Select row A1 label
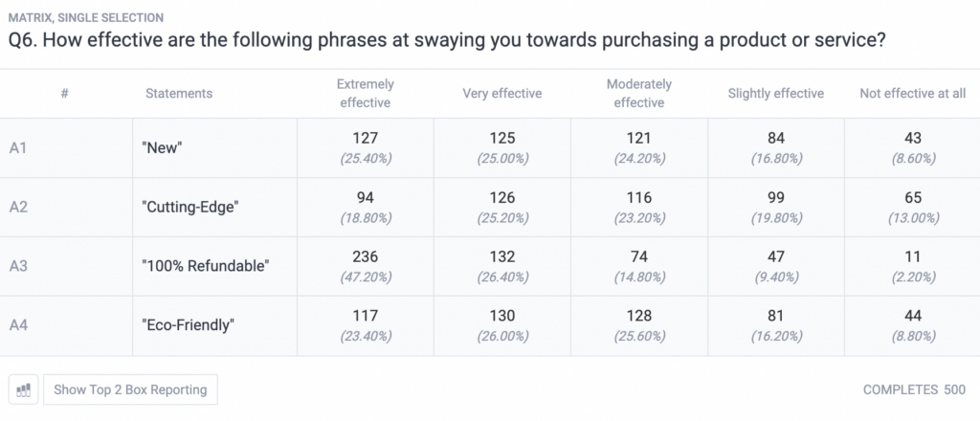 click(18, 148)
